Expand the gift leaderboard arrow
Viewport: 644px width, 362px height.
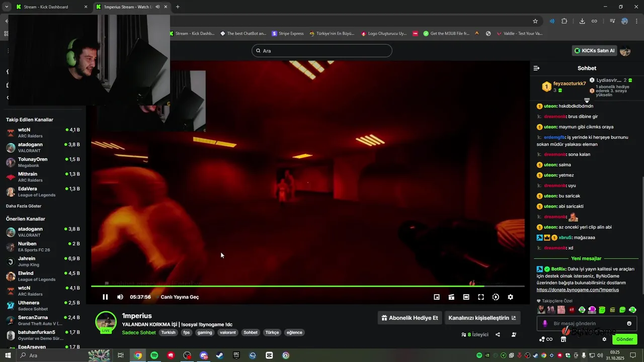[587, 101]
